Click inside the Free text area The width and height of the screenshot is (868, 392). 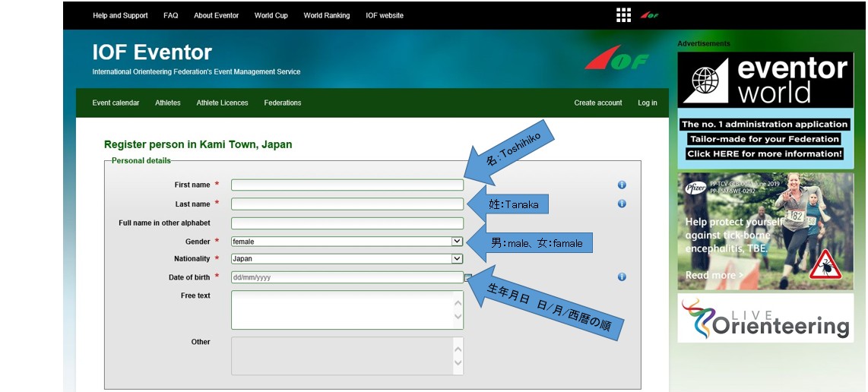click(x=347, y=310)
